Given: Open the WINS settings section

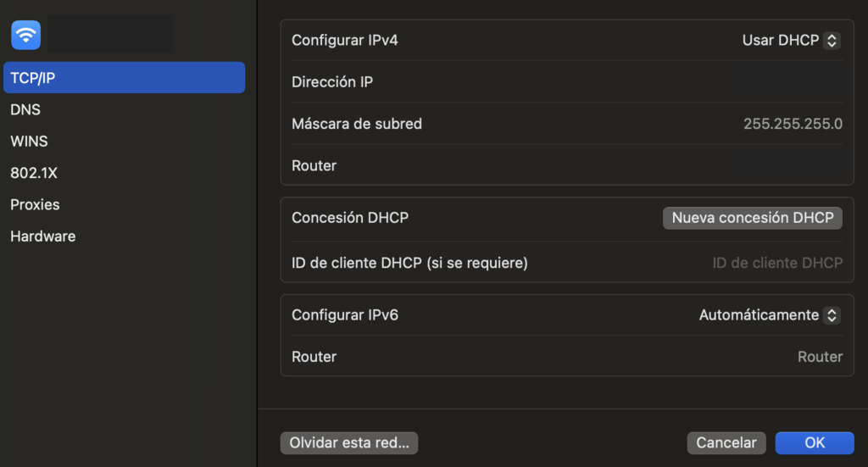Looking at the screenshot, I should pos(29,142).
